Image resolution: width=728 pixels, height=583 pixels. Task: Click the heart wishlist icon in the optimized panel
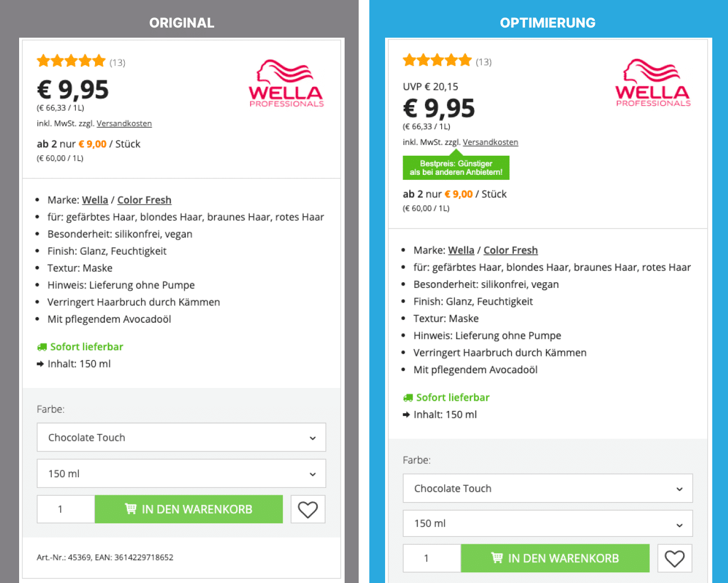pos(674,558)
